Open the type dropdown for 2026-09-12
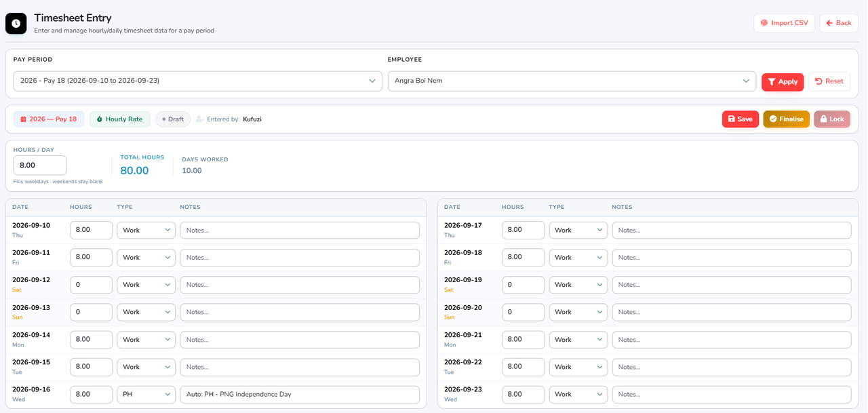Image resolution: width=868 pixels, height=413 pixels. (x=146, y=285)
